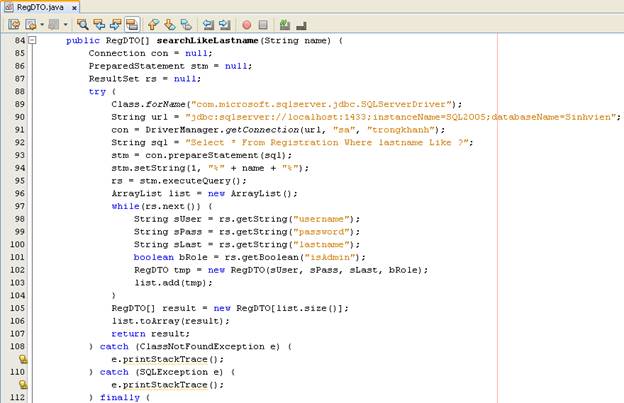Click Find Next Occurrence icon
624x403 pixels.
click(115, 25)
